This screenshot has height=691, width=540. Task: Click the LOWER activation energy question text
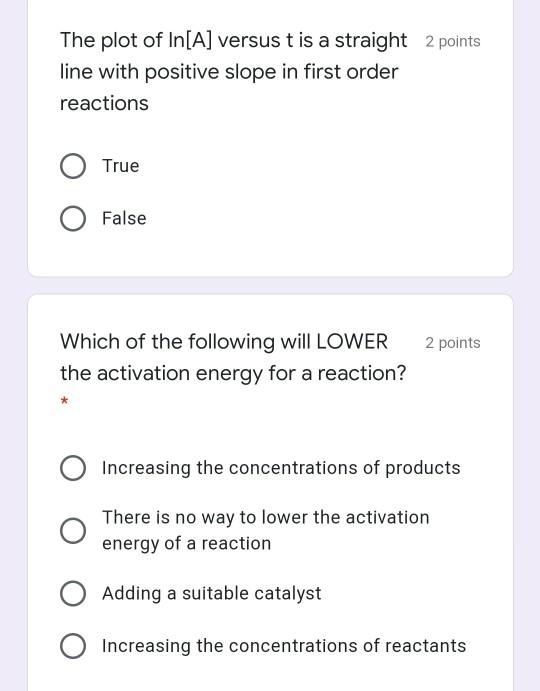point(233,357)
